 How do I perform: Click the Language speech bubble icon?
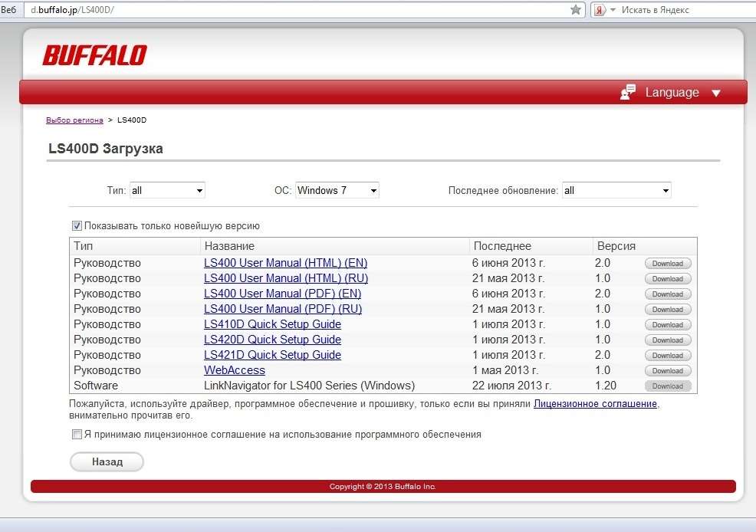pyautogui.click(x=628, y=92)
